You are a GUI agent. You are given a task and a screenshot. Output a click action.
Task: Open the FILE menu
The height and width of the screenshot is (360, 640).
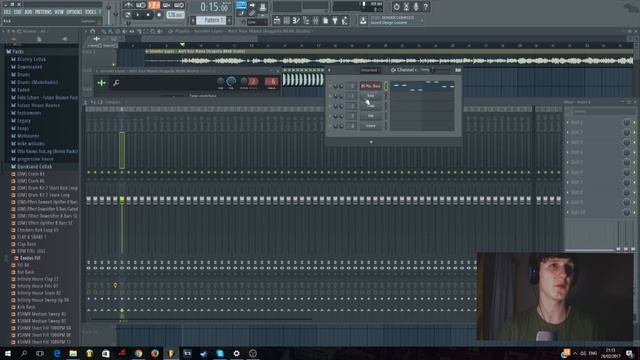tap(7, 12)
